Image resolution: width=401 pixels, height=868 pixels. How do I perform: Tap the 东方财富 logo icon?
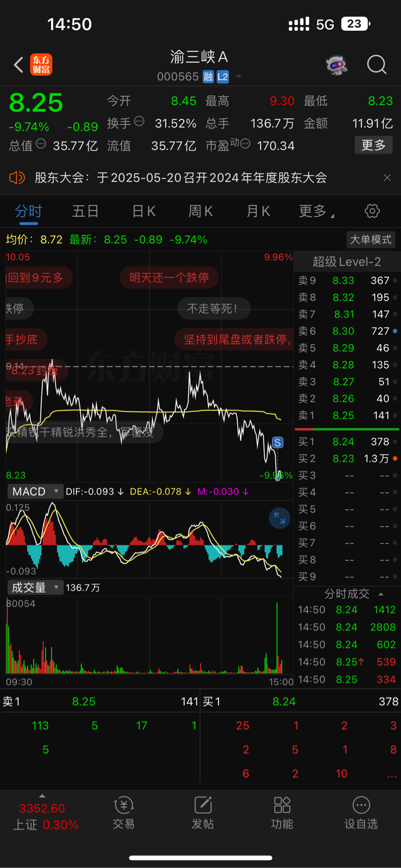pos(41,65)
